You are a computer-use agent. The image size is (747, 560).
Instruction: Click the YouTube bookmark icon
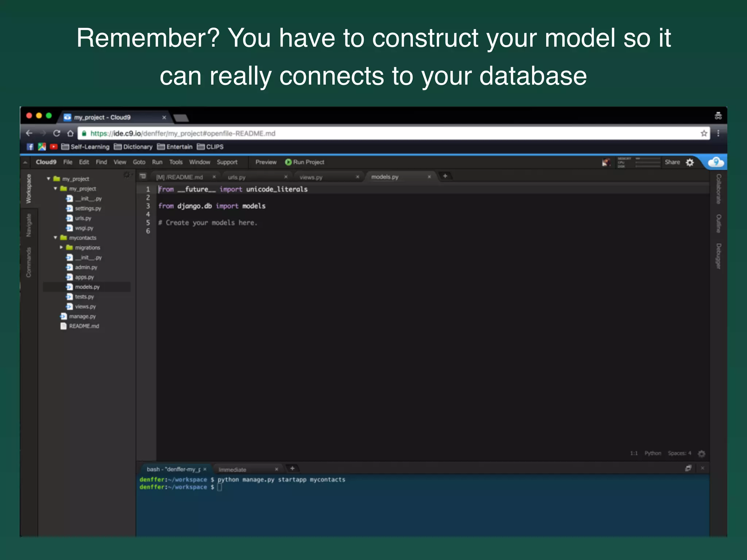54,147
